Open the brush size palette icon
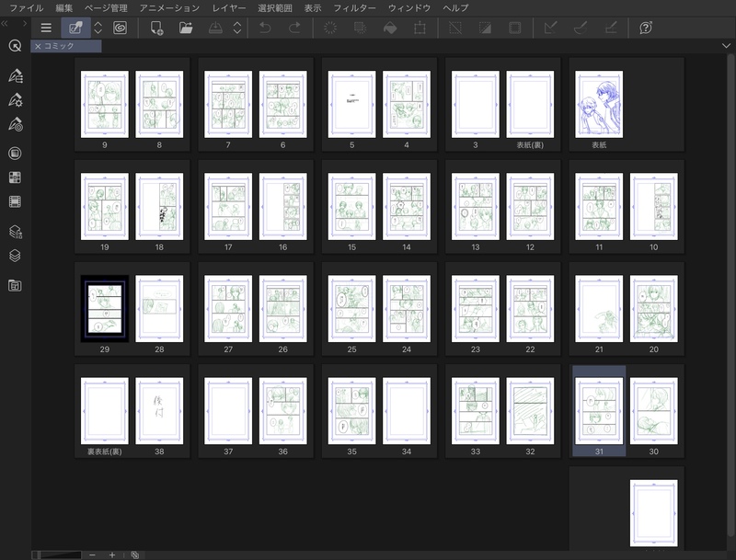The height and width of the screenshot is (560, 736). click(15, 124)
